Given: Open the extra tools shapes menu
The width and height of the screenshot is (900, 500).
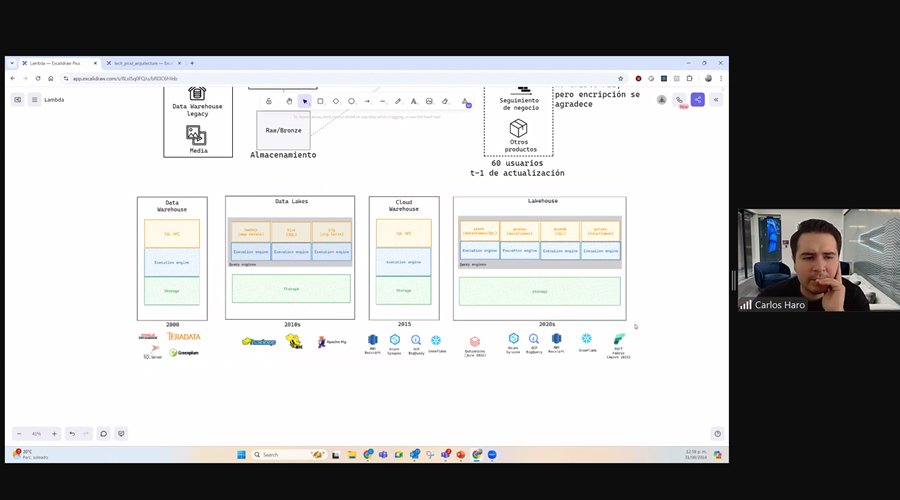Looking at the screenshot, I should coord(465,102).
